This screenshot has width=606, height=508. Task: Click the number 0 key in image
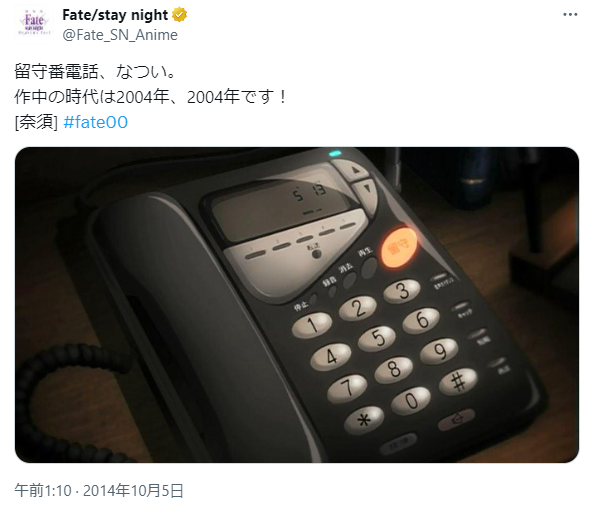pyautogui.click(x=411, y=400)
